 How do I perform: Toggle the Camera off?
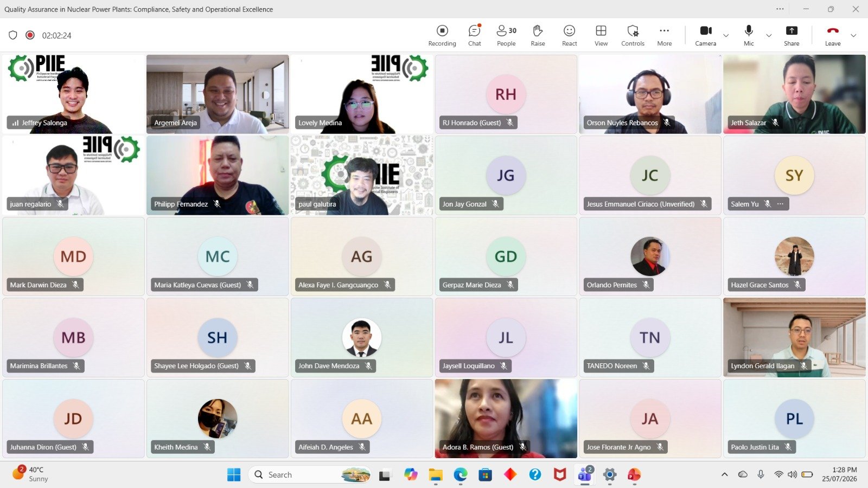[x=706, y=35]
